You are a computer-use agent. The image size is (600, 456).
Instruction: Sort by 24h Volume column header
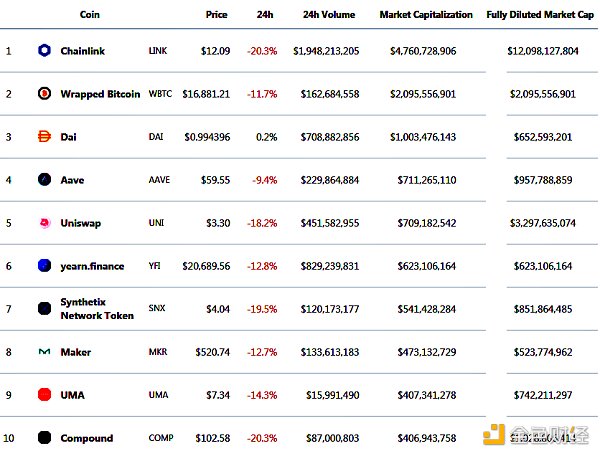[330, 15]
